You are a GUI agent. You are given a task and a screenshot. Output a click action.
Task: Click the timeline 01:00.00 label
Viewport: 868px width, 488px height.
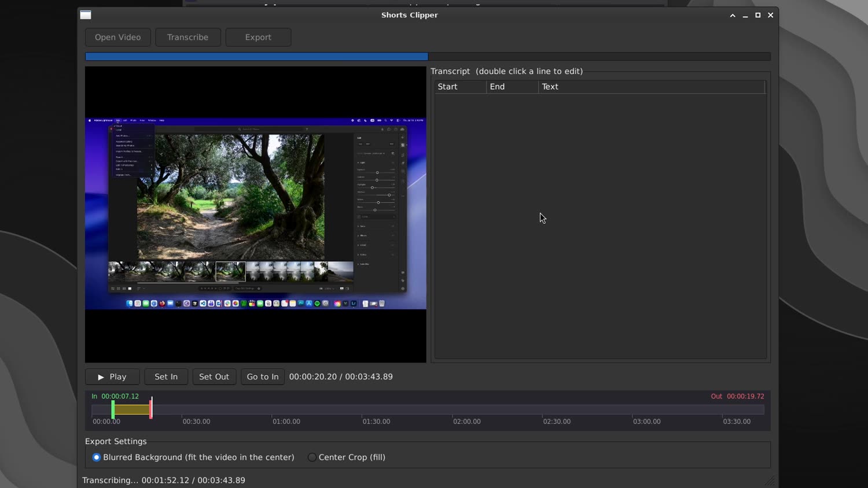(x=286, y=422)
